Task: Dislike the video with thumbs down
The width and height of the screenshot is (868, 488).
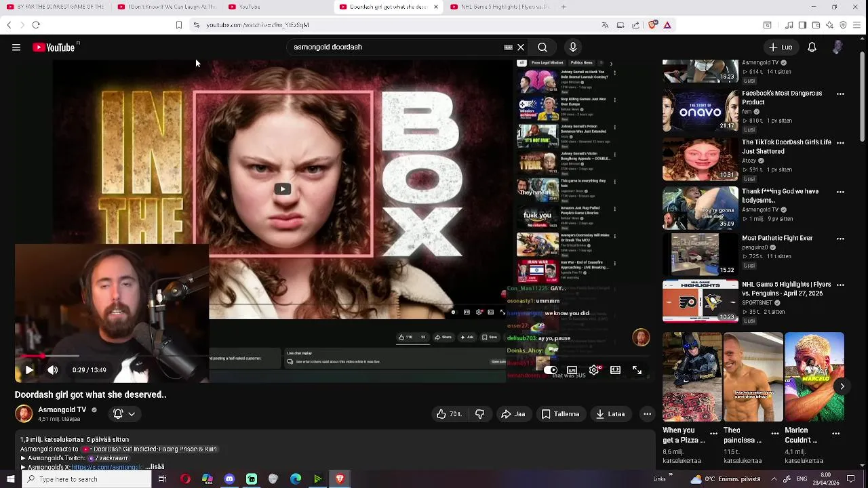Action: pyautogui.click(x=479, y=414)
